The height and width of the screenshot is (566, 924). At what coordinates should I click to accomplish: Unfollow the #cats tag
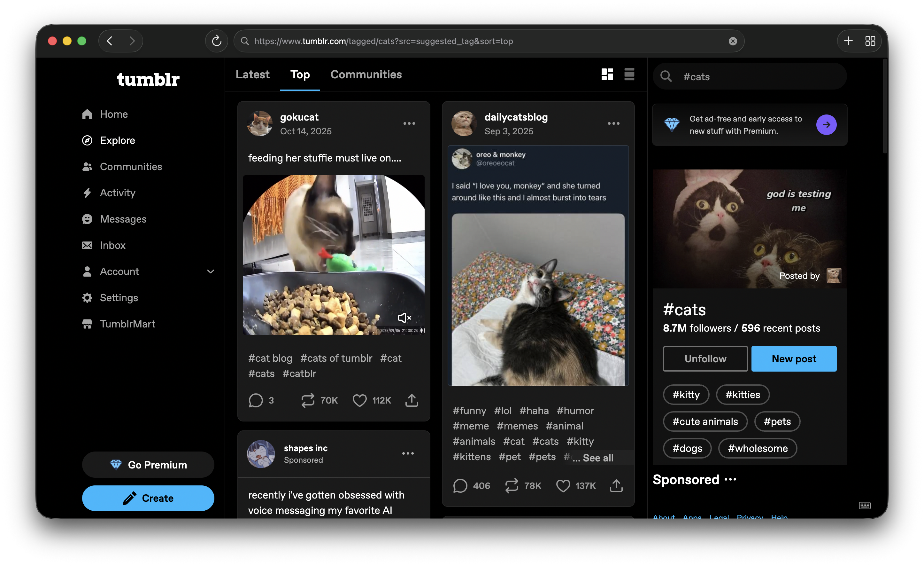[x=705, y=359]
